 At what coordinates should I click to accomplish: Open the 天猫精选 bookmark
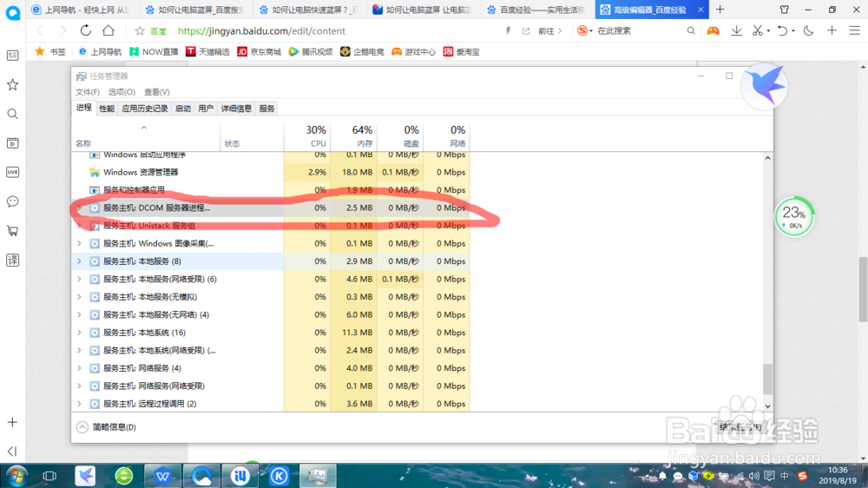[x=207, y=51]
